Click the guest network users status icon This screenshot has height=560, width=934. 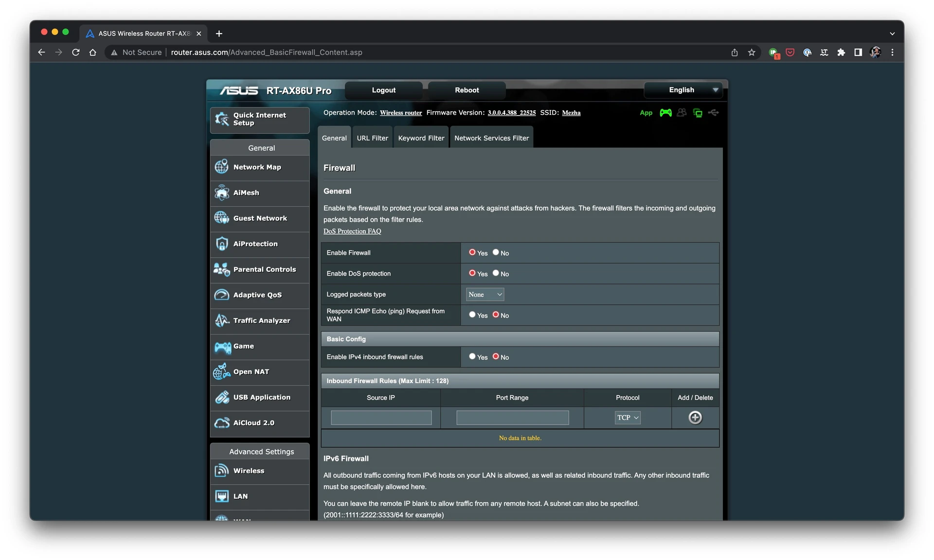(682, 113)
